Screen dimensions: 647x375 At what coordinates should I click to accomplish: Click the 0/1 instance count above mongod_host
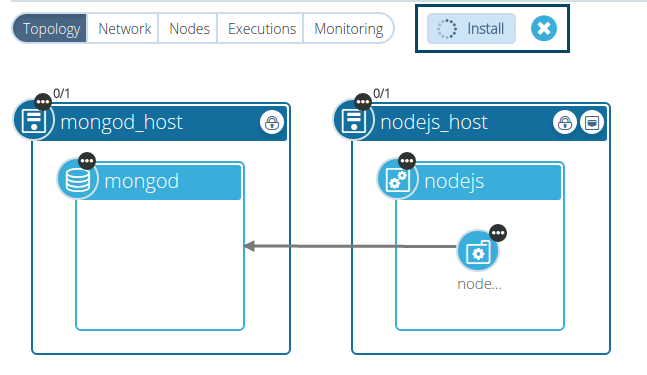coord(61,93)
